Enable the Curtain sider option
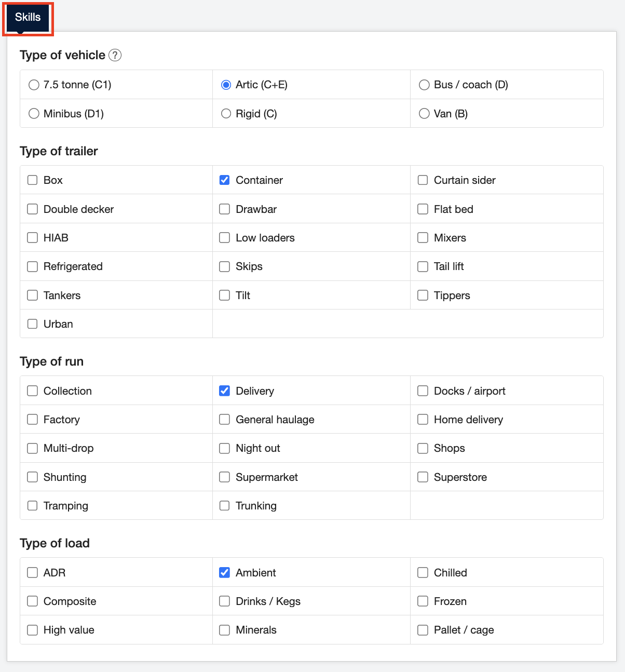This screenshot has height=672, width=625. click(x=422, y=180)
